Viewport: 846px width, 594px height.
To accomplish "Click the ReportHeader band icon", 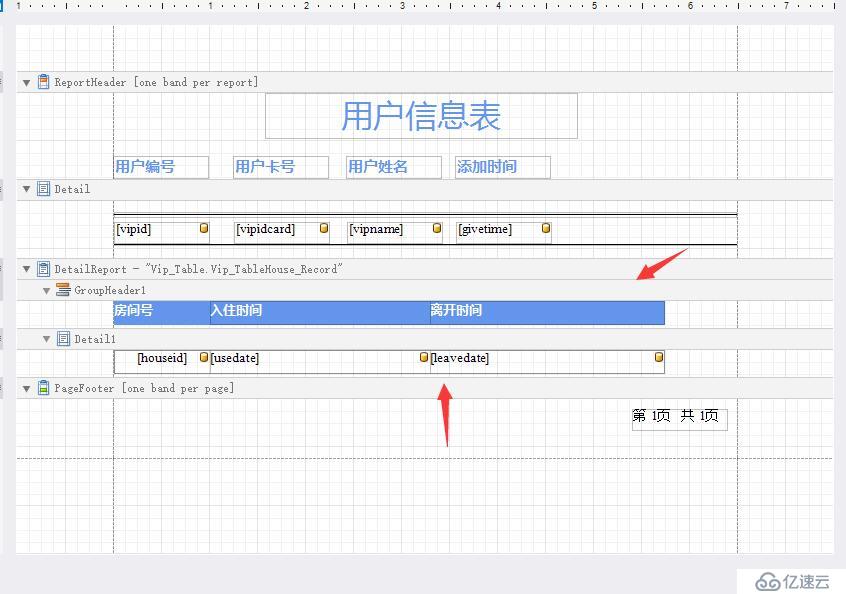I will click(43, 82).
